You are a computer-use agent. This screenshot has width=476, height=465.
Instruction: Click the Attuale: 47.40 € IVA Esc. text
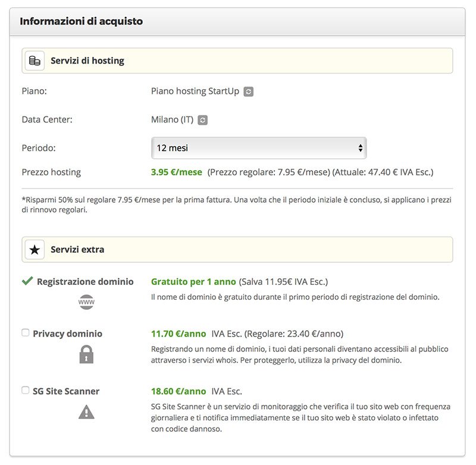pos(383,172)
